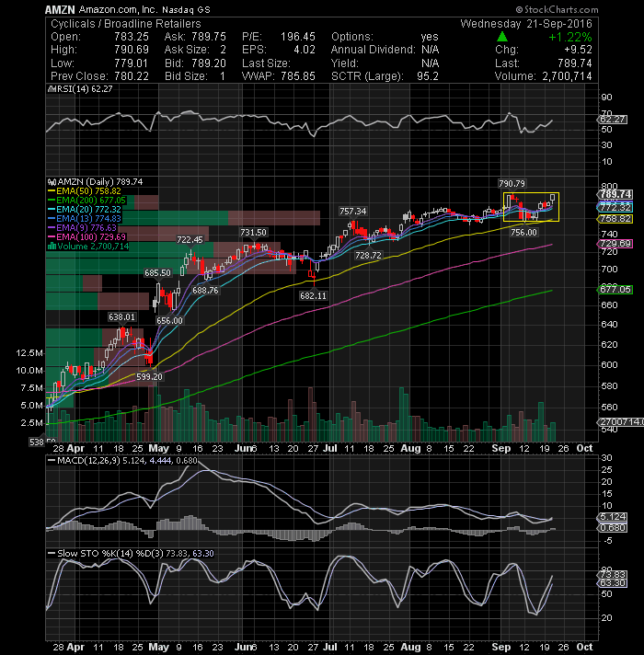644x655 pixels.
Task: Click the 728.72 low price label
Action: (x=368, y=256)
